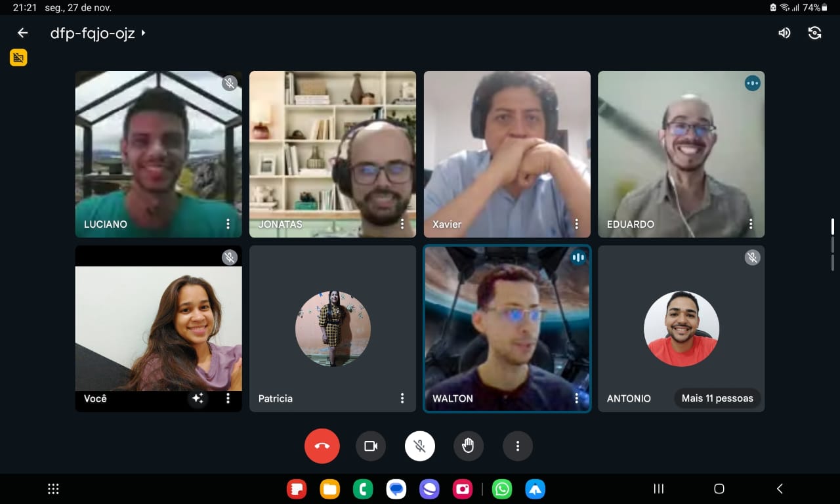Toggle captions with the yellow icon
The width and height of the screenshot is (840, 504).
[x=18, y=58]
